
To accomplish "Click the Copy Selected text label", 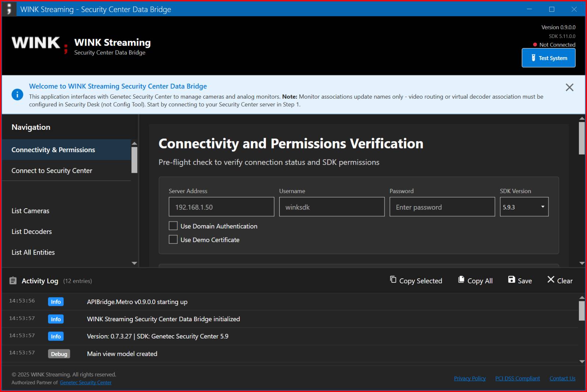I will [x=420, y=281].
